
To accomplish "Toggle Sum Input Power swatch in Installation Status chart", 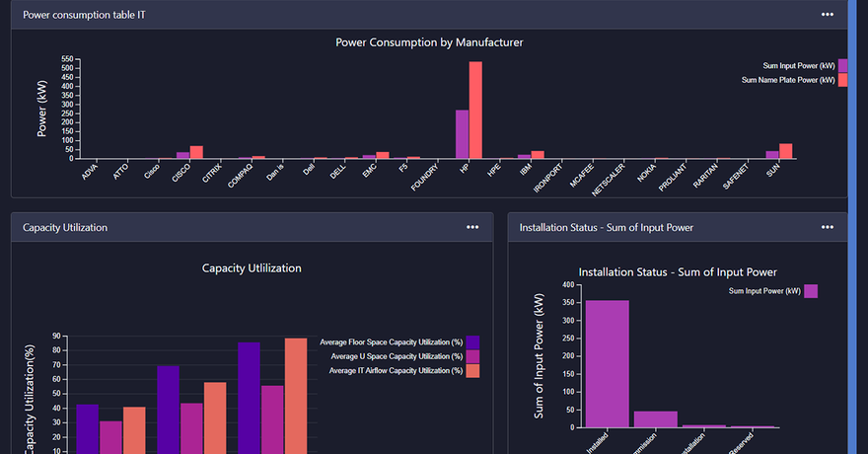I will coord(811,291).
